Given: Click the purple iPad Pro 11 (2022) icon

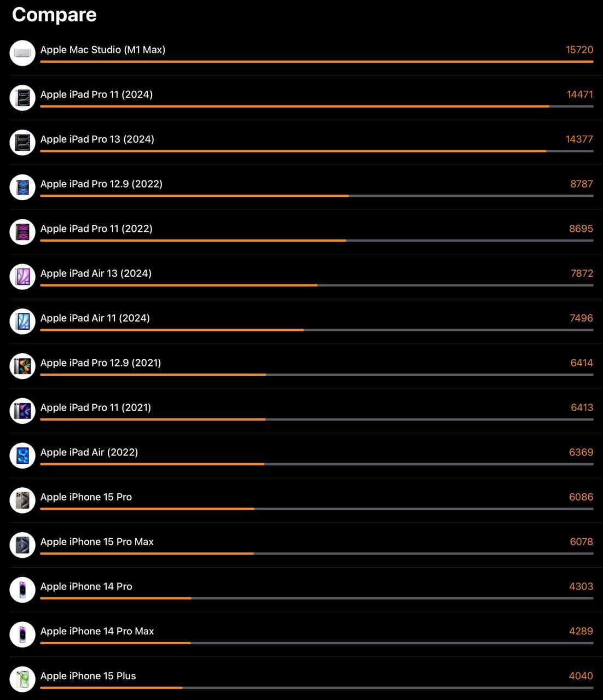Looking at the screenshot, I should pyautogui.click(x=22, y=232).
